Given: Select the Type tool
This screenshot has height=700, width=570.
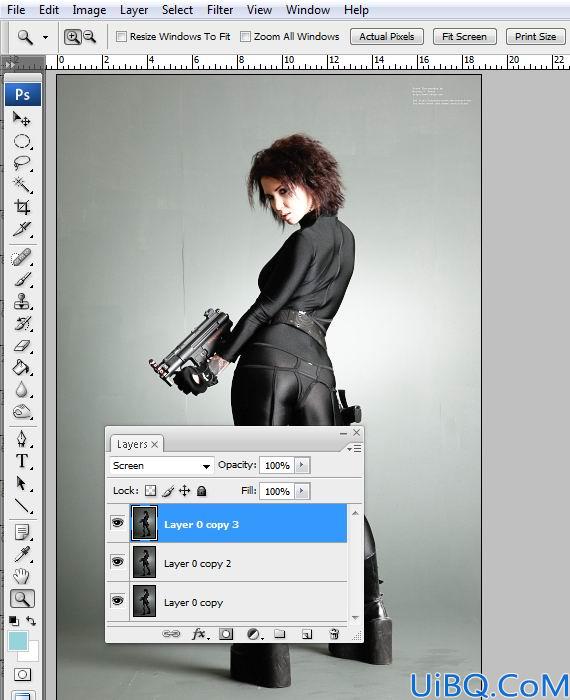Looking at the screenshot, I should pyautogui.click(x=21, y=461).
